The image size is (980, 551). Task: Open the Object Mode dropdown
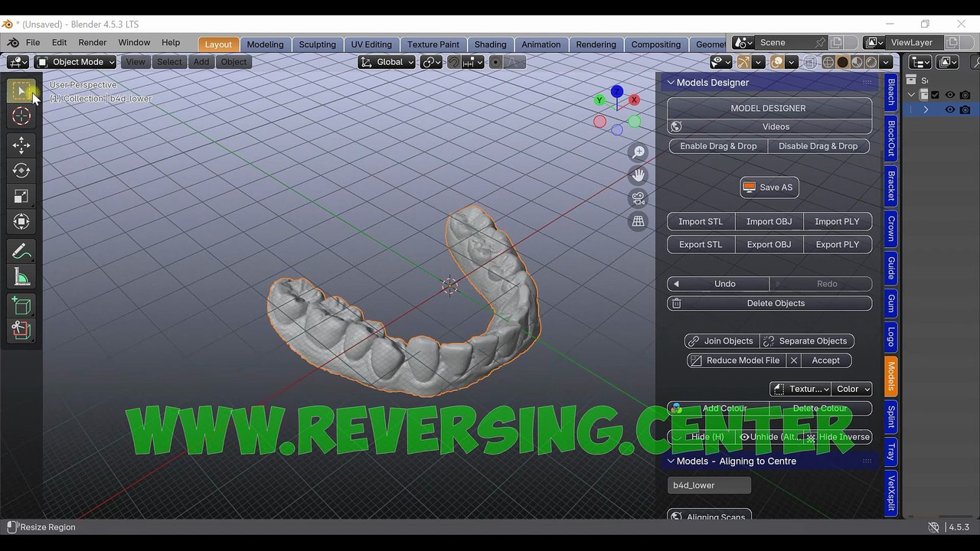tap(76, 62)
